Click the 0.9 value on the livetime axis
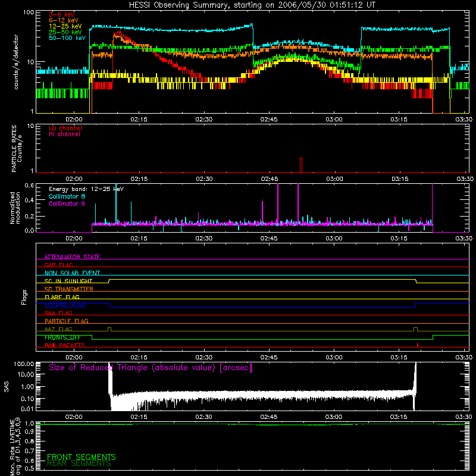The width and height of the screenshot is (476, 476). [29, 432]
